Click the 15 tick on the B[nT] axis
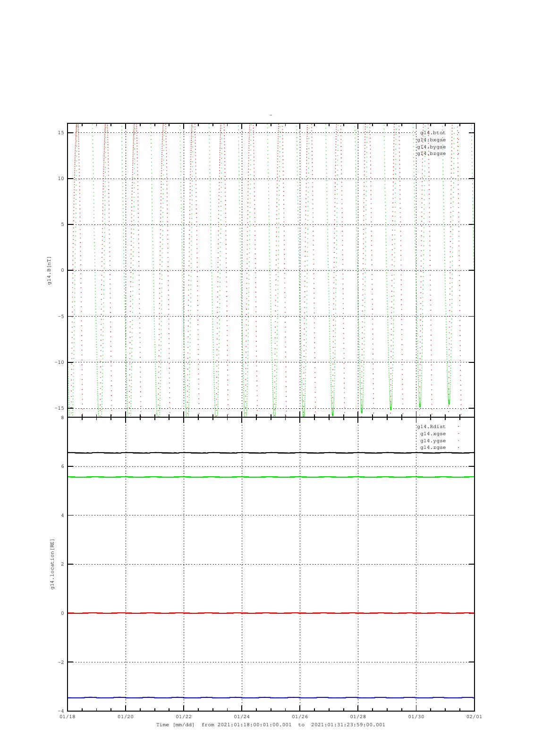Screen dimensions: 534x756 point(61,132)
